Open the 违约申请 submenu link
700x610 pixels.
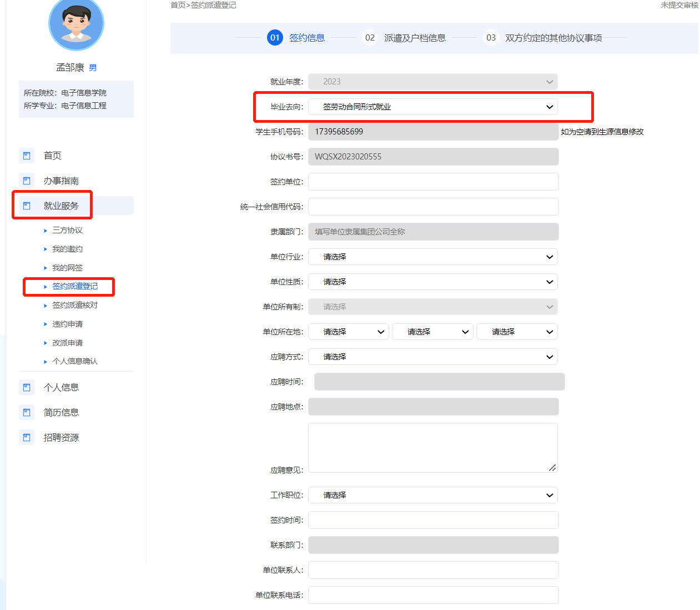(x=67, y=324)
